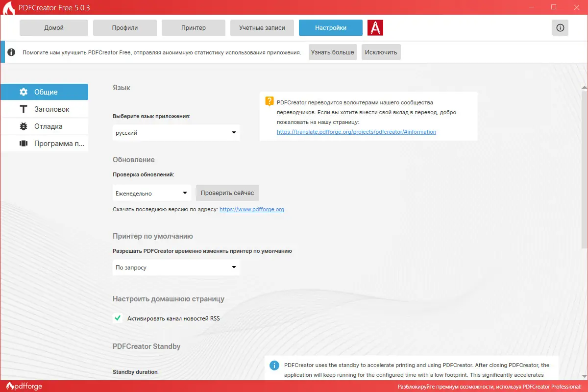
Task: Click the Выберите язык приложения label
Action: tap(151, 117)
